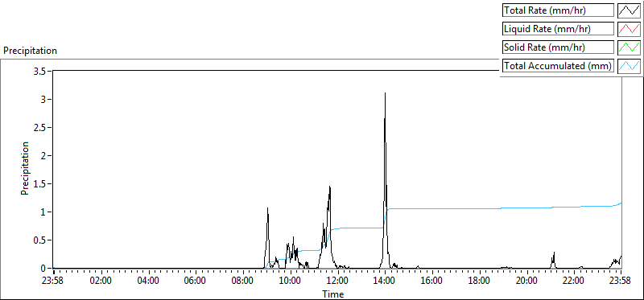Screen dimensions: 644x300
Task: Click the vertical Precipitation axis label
Action: coord(25,168)
